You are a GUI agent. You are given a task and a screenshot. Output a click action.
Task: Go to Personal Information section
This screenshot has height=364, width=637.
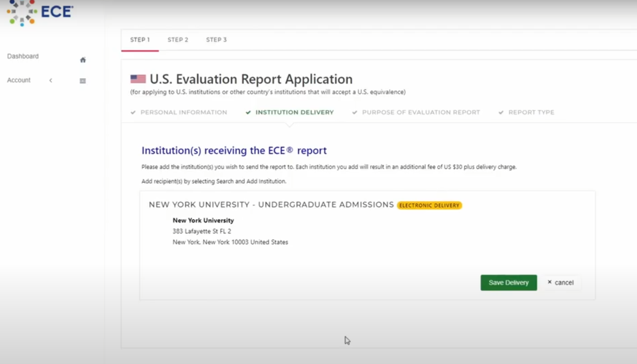point(184,112)
